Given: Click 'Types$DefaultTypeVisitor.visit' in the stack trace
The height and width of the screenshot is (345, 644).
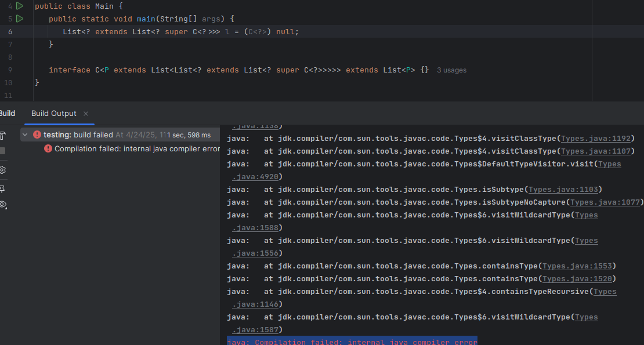Looking at the screenshot, I should (524, 164).
